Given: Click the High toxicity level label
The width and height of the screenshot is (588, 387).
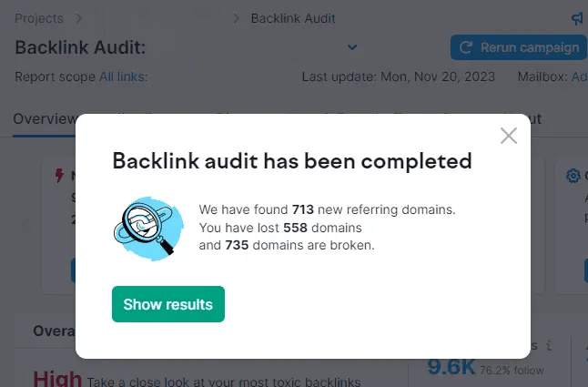Looking at the screenshot, I should coord(57,377).
